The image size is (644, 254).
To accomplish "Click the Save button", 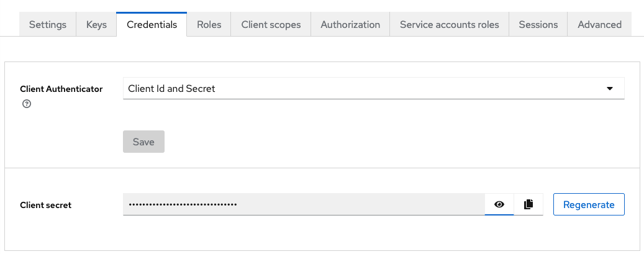I will coord(143,142).
